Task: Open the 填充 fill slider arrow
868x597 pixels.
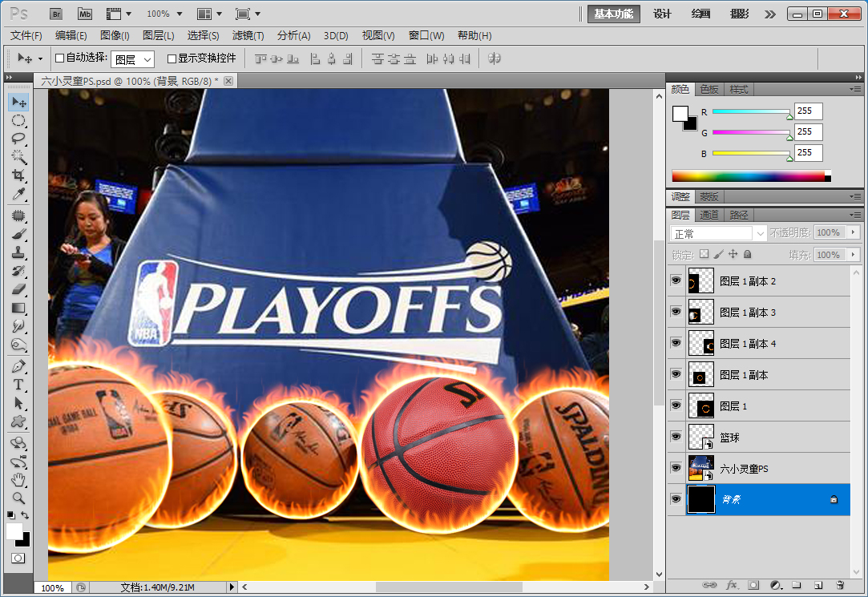Action: point(854,255)
